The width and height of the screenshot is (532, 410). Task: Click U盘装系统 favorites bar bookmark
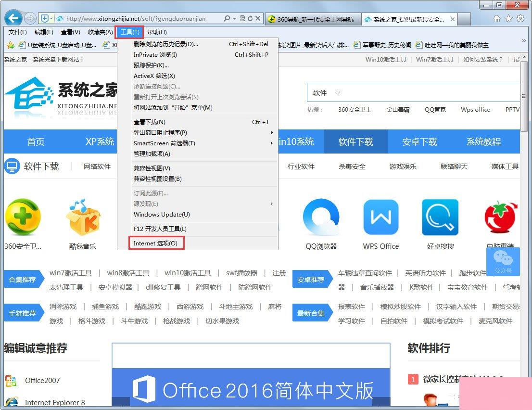[x=58, y=45]
